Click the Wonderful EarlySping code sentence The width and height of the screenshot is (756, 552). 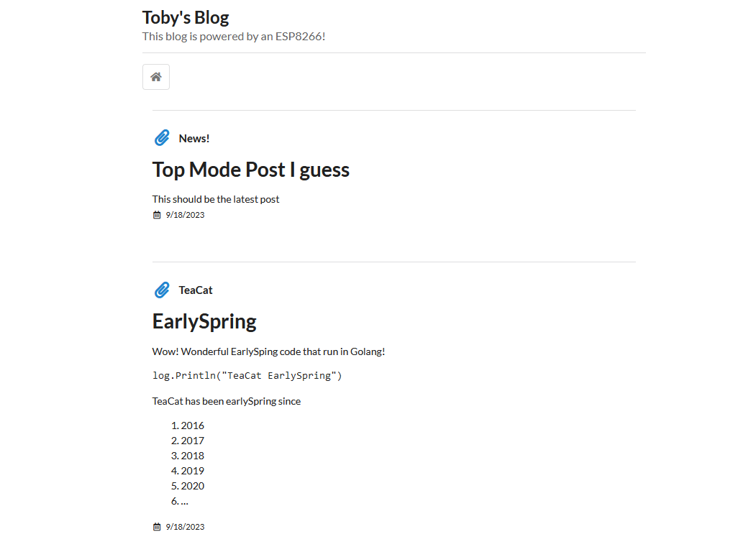click(268, 351)
